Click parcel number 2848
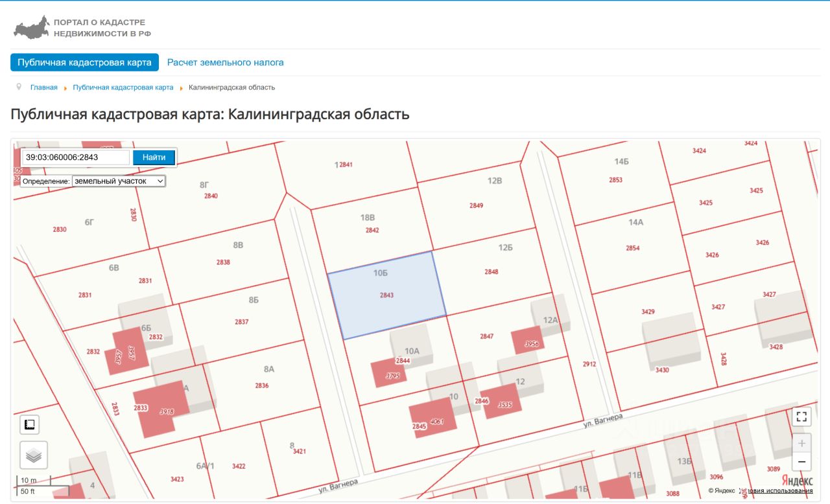 coord(492,271)
